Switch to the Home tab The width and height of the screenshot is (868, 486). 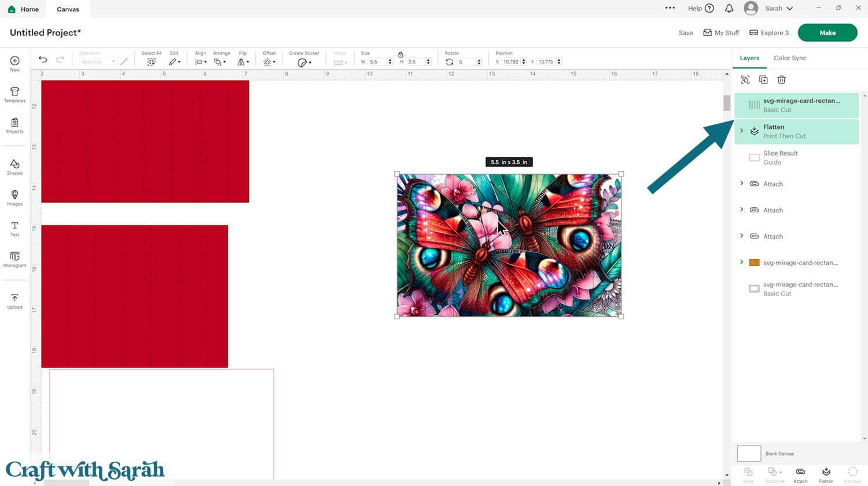click(x=23, y=9)
